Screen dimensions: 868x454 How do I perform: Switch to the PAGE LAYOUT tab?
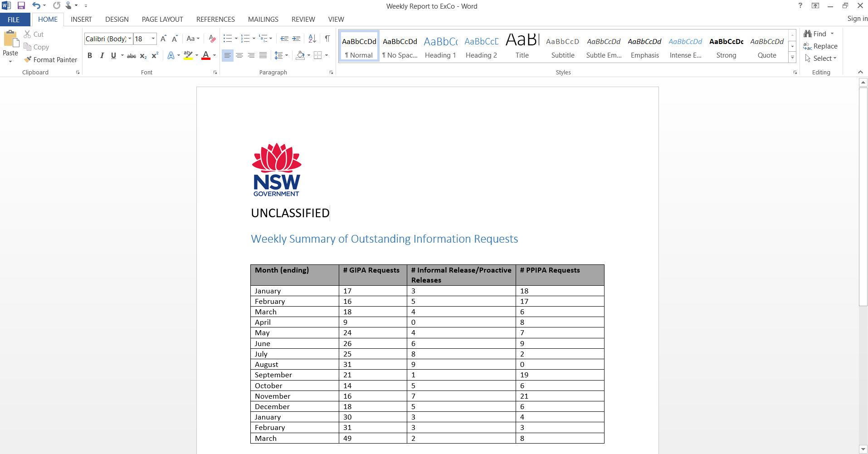click(x=162, y=19)
